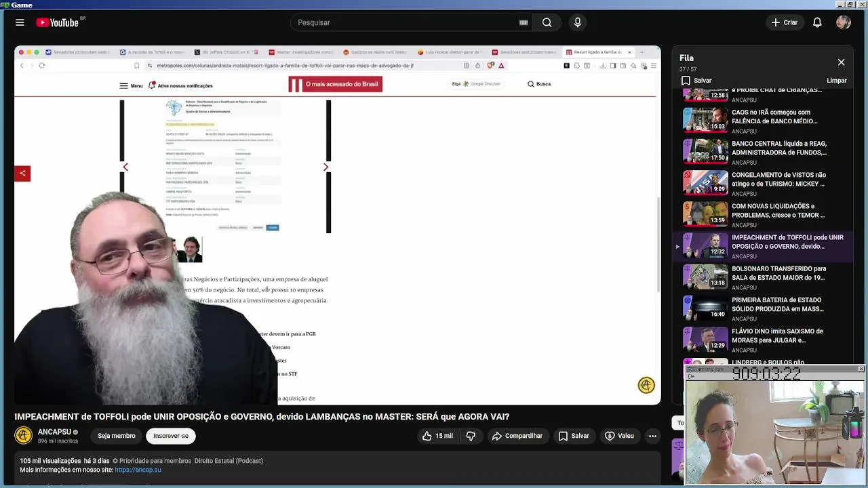The image size is (868, 488).
Task: Open the three-dot more actions menu
Action: coord(652,436)
